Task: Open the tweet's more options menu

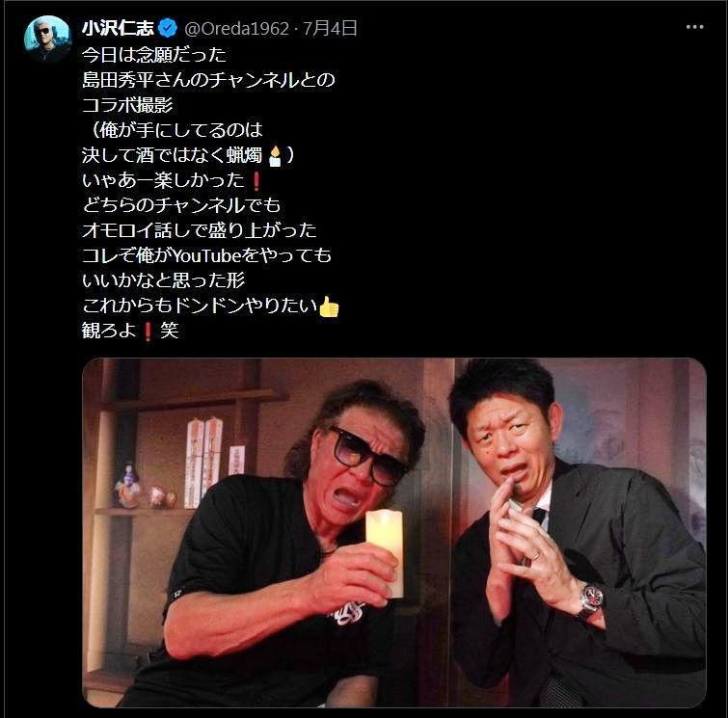Action: click(x=694, y=27)
